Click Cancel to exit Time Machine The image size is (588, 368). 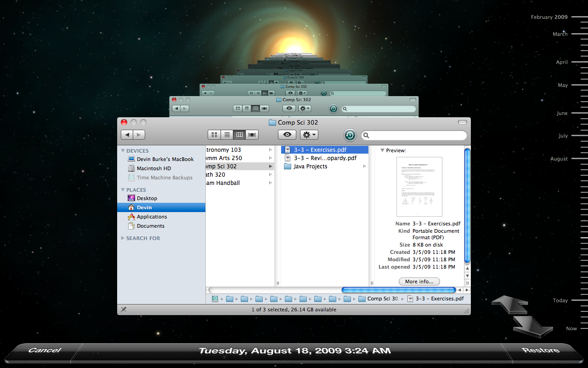click(45, 351)
